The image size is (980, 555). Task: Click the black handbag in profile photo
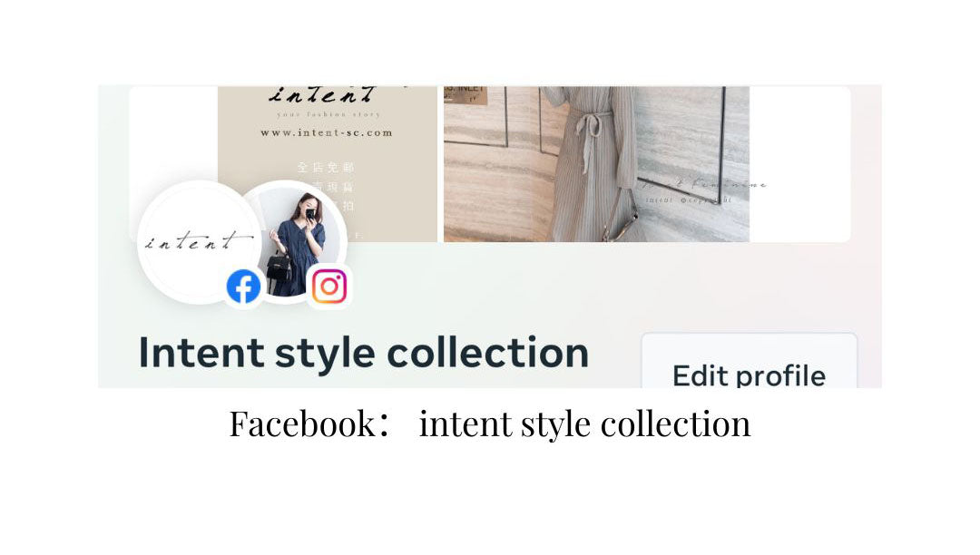coord(279,267)
